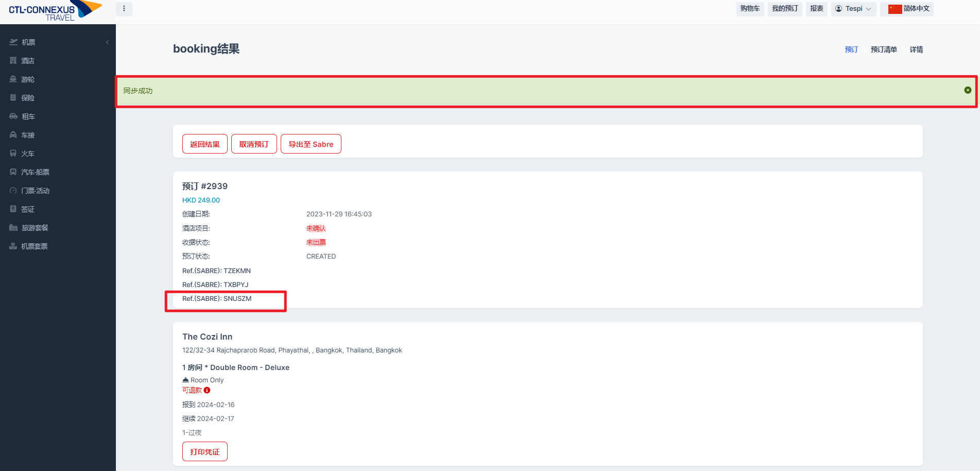Image resolution: width=980 pixels, height=471 pixels.
Task: Open 购物车 in top navigation
Action: [750, 9]
